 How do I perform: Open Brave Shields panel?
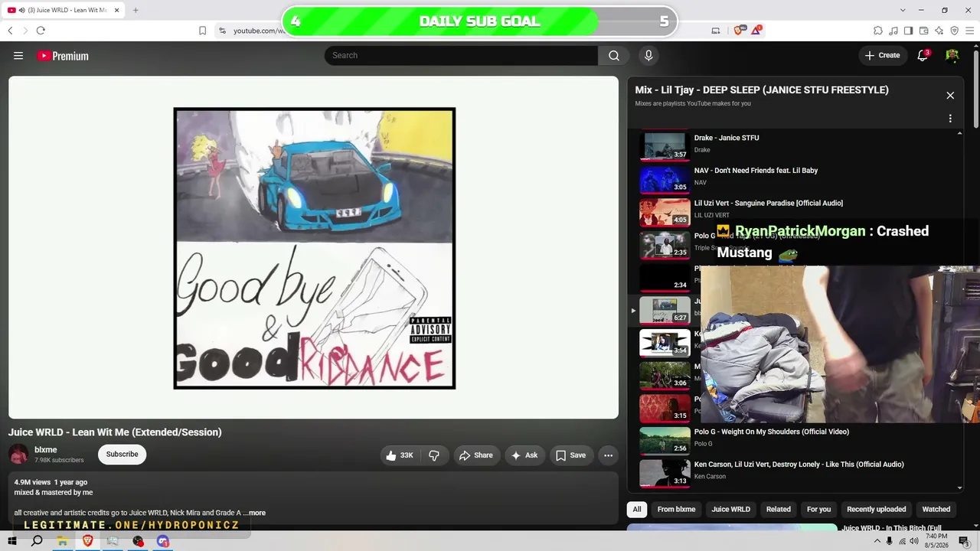739,31
